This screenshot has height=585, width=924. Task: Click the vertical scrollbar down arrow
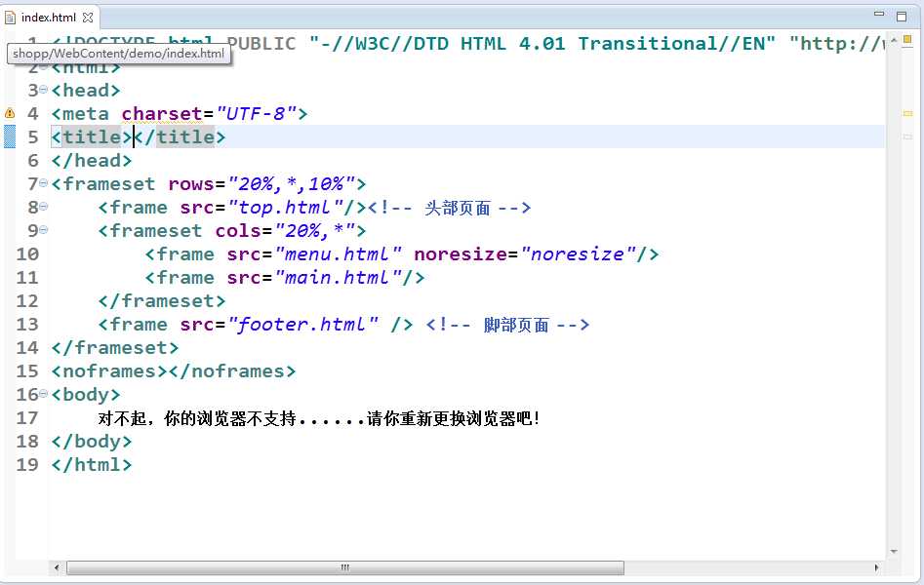coord(894,552)
